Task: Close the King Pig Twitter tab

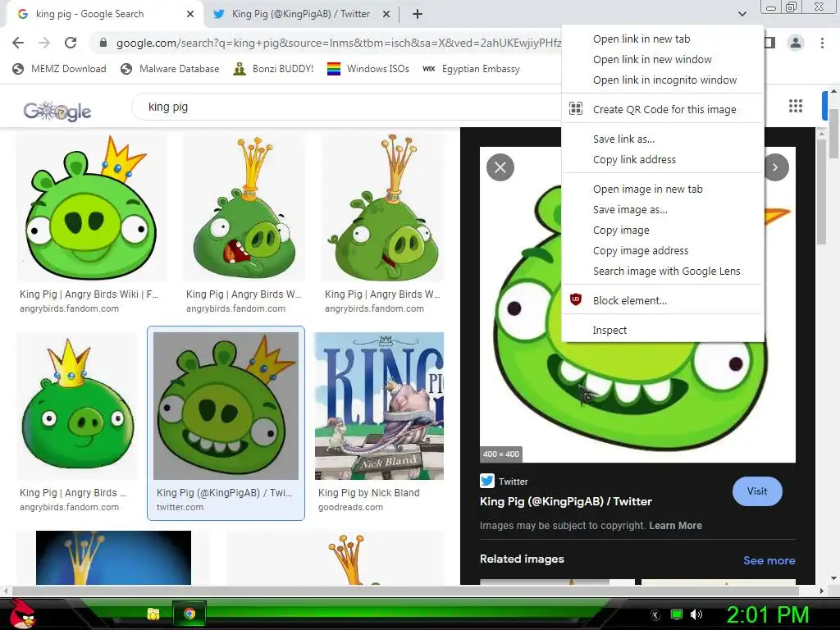Action: pos(386,14)
